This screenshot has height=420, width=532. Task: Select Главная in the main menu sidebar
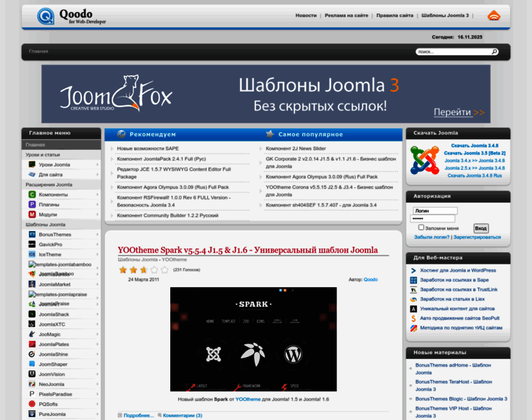pyautogui.click(x=61, y=144)
